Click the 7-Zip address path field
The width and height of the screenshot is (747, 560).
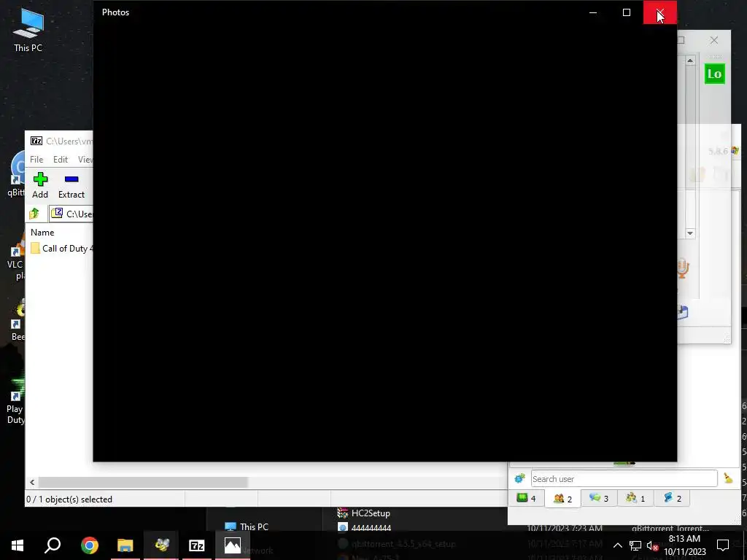pos(71,214)
